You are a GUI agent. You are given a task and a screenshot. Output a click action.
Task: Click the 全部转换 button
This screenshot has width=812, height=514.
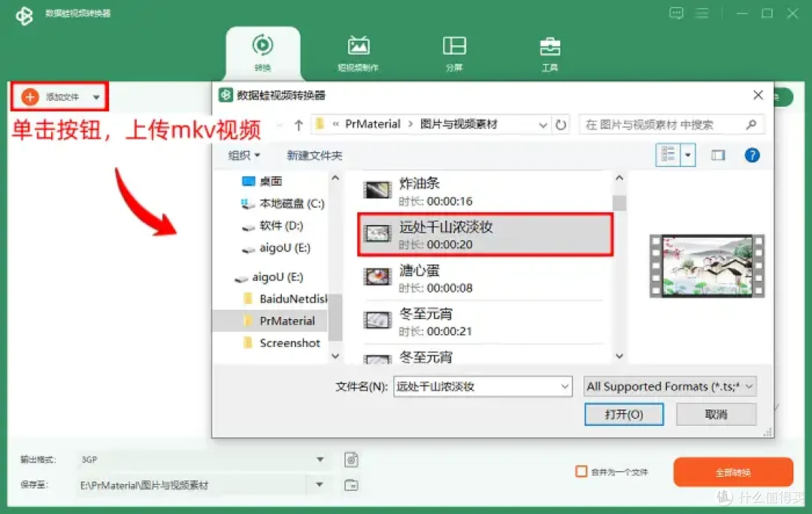pyautogui.click(x=733, y=472)
